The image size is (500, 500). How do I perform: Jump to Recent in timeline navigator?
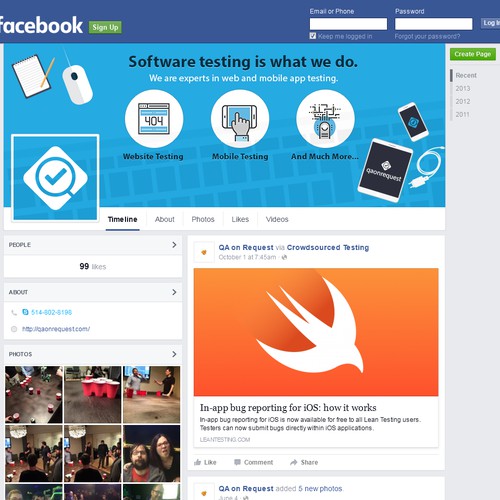coord(466,75)
